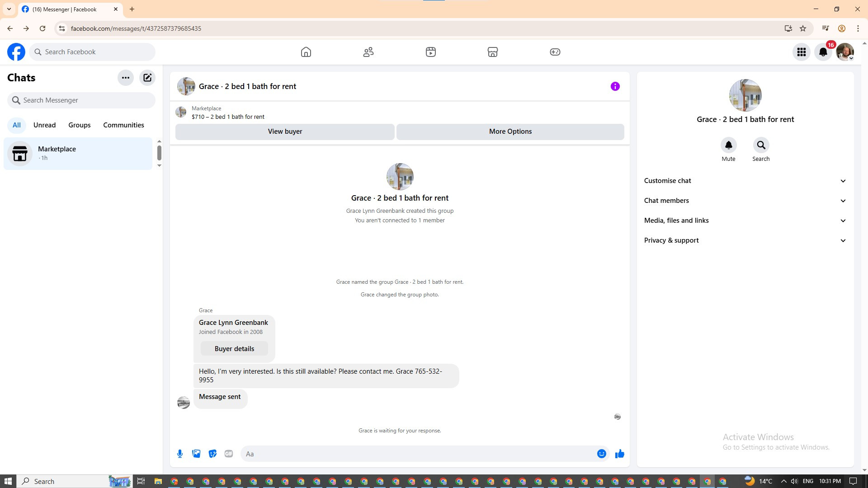Image resolution: width=868 pixels, height=488 pixels.
Task: Open Task View on the taskbar
Action: [141, 481]
